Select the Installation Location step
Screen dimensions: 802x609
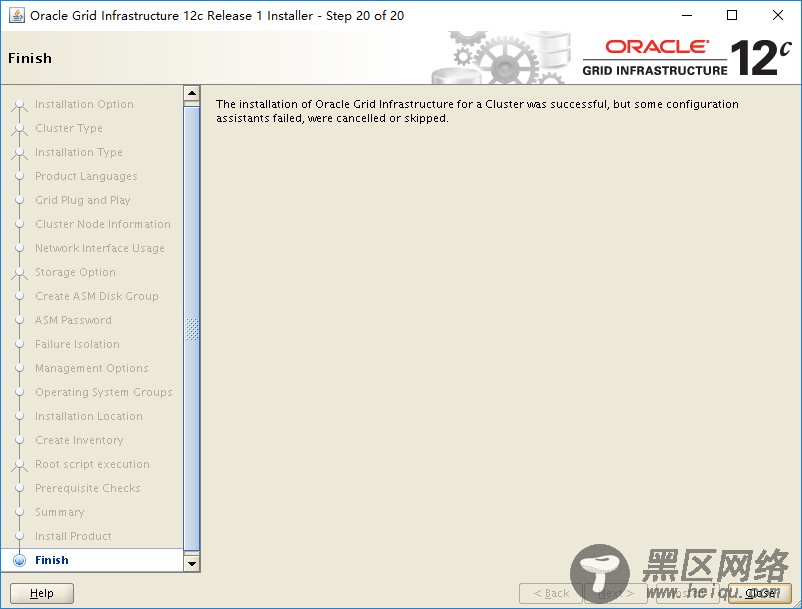click(x=88, y=416)
